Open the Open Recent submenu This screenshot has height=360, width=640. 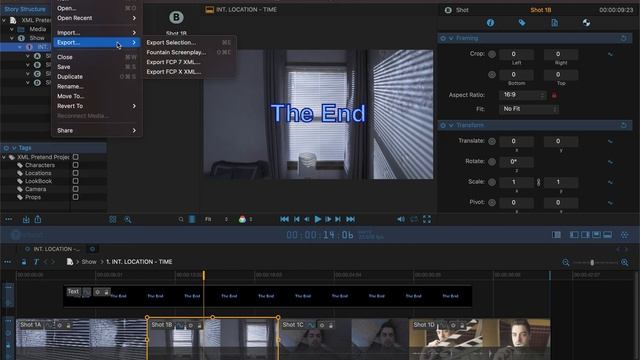click(x=97, y=18)
